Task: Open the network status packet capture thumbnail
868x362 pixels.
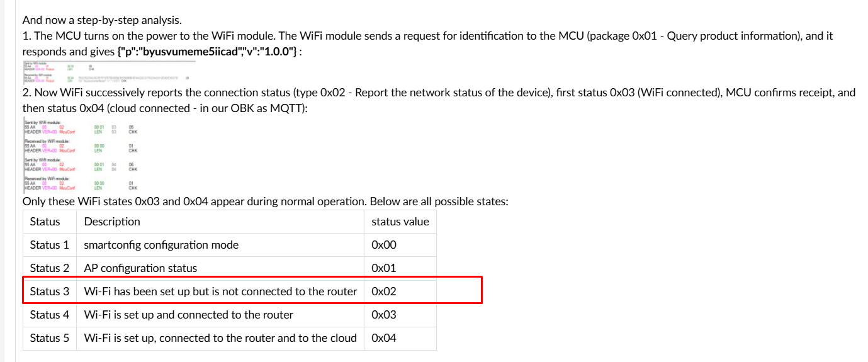Action: pos(81,153)
